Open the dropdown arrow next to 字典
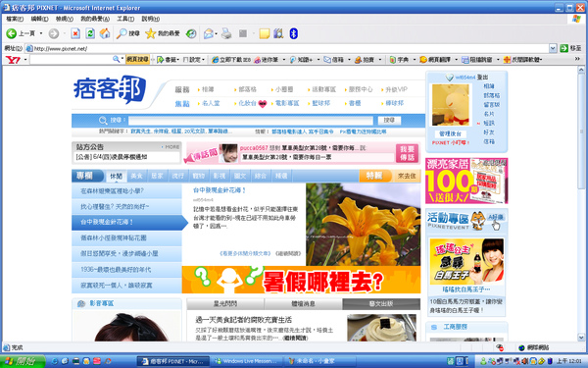The image size is (588, 368). pos(414,60)
